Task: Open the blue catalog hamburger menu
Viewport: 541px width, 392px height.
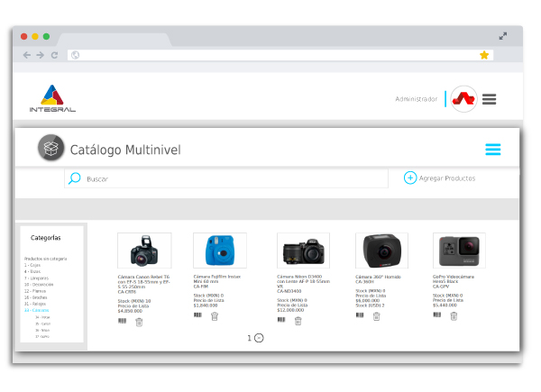Action: coord(492,150)
